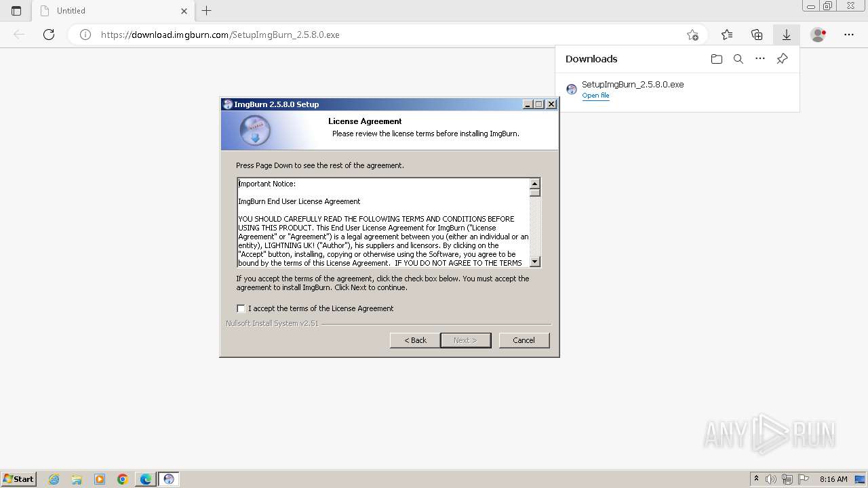Click inside the license agreement text box
868x488 pixels.
click(x=383, y=223)
